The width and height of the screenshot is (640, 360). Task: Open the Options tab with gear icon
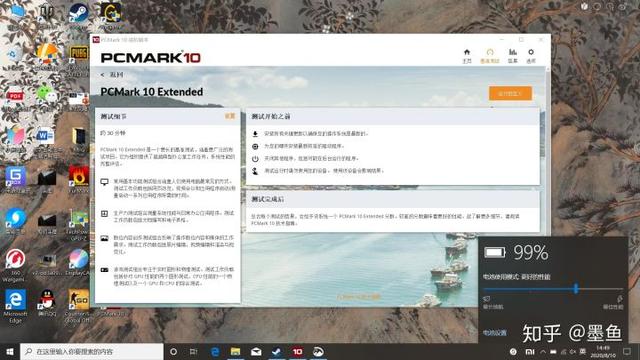click(531, 56)
